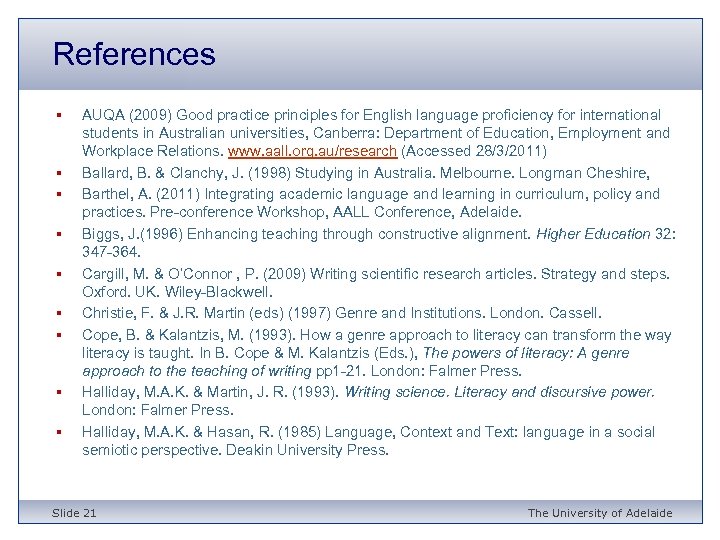Select the Barthel, A. (2011) reference
This screenshot has height=540, width=720.
[371, 203]
